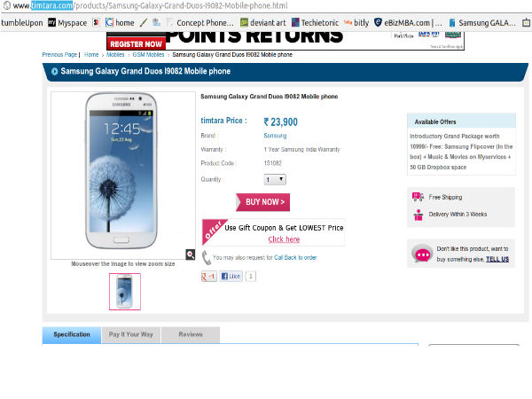This screenshot has width=532, height=399.
Task: Follow the 'Call Back to order' link
Action: coord(295,257)
